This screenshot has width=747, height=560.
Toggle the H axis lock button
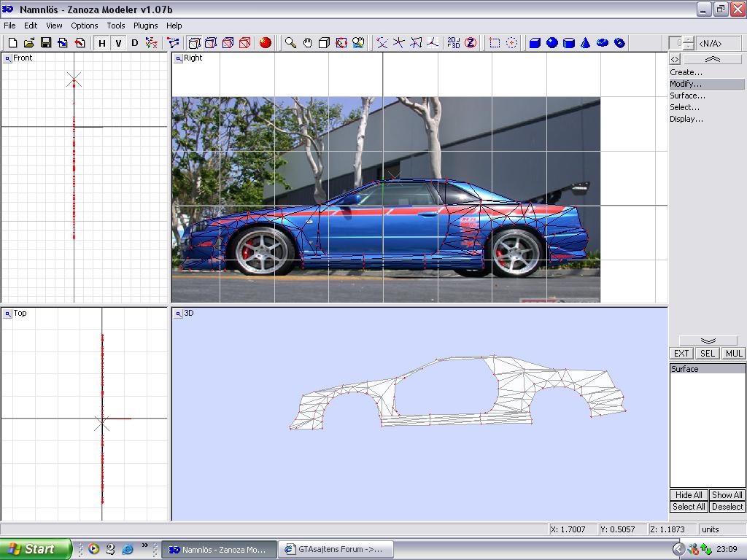(x=102, y=43)
